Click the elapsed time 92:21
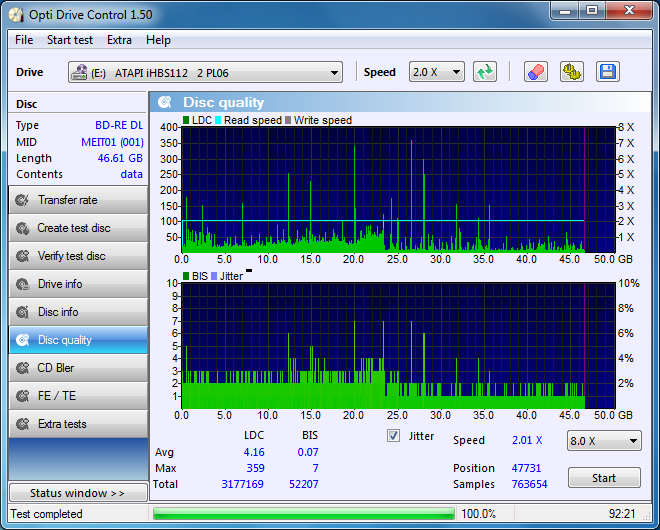The width and height of the screenshot is (660, 530). click(622, 514)
